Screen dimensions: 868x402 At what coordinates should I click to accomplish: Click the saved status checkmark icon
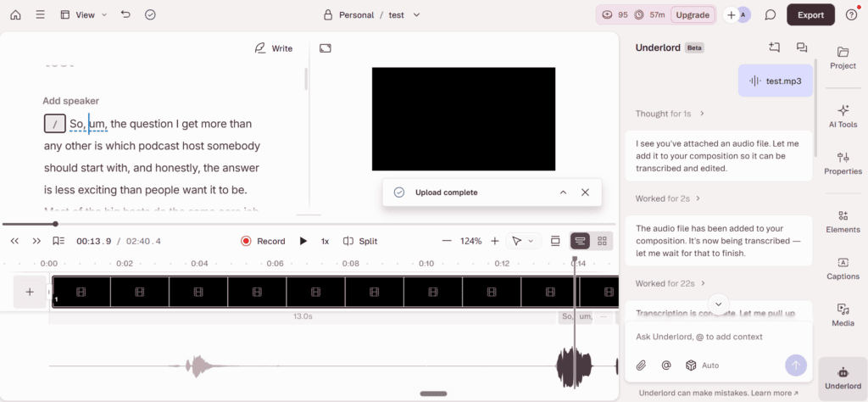[150, 15]
